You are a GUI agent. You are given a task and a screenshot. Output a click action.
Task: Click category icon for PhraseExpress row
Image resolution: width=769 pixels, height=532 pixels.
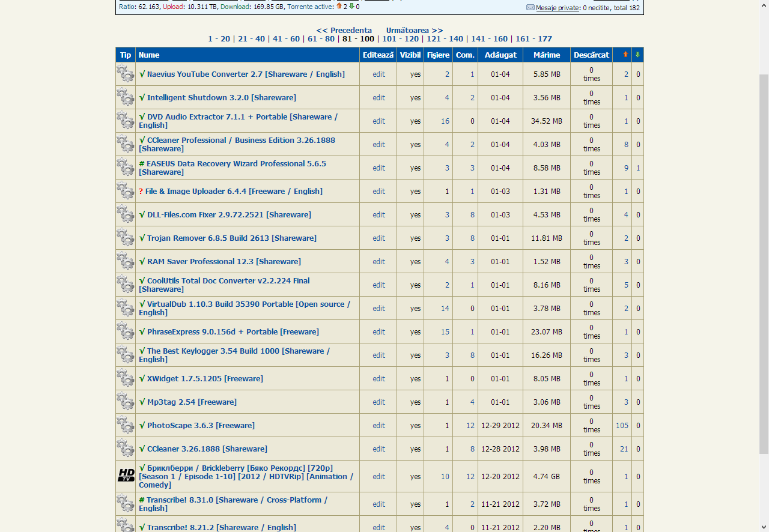coord(126,331)
